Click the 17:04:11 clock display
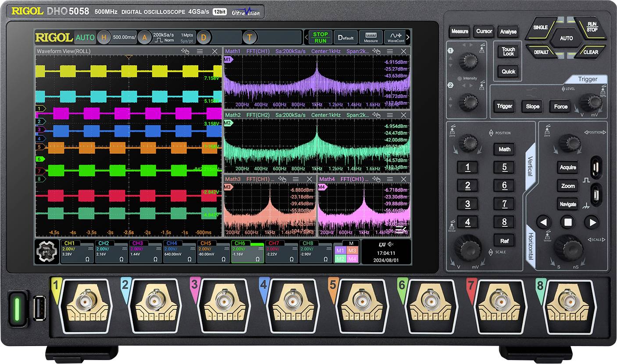The width and height of the screenshot is (617, 364). coord(386,253)
